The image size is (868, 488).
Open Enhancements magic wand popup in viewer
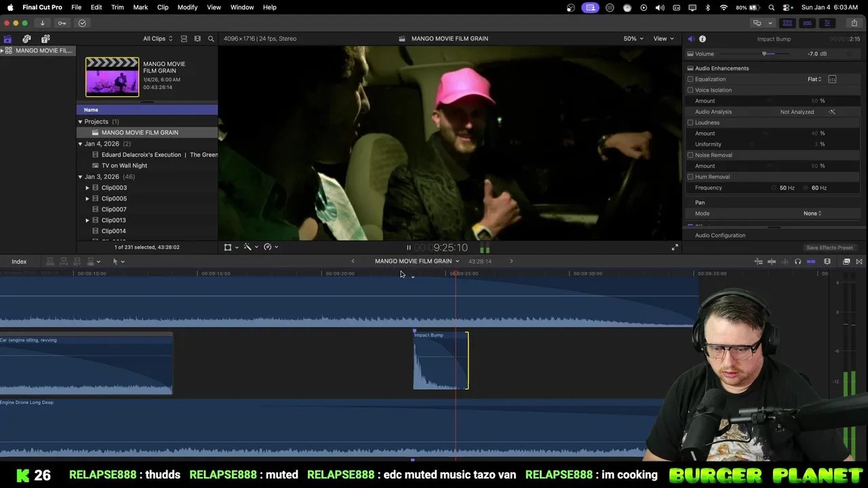[251, 247]
